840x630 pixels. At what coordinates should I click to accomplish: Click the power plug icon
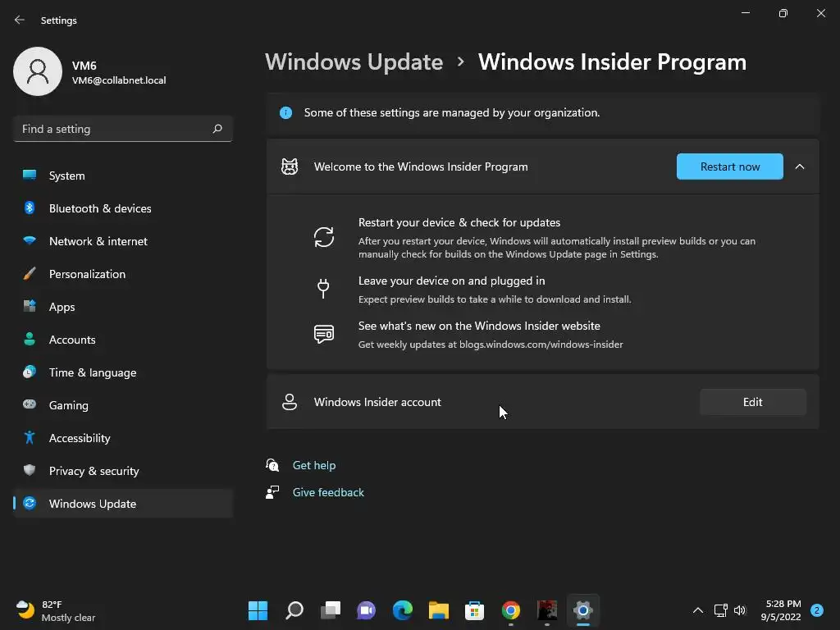[323, 288]
